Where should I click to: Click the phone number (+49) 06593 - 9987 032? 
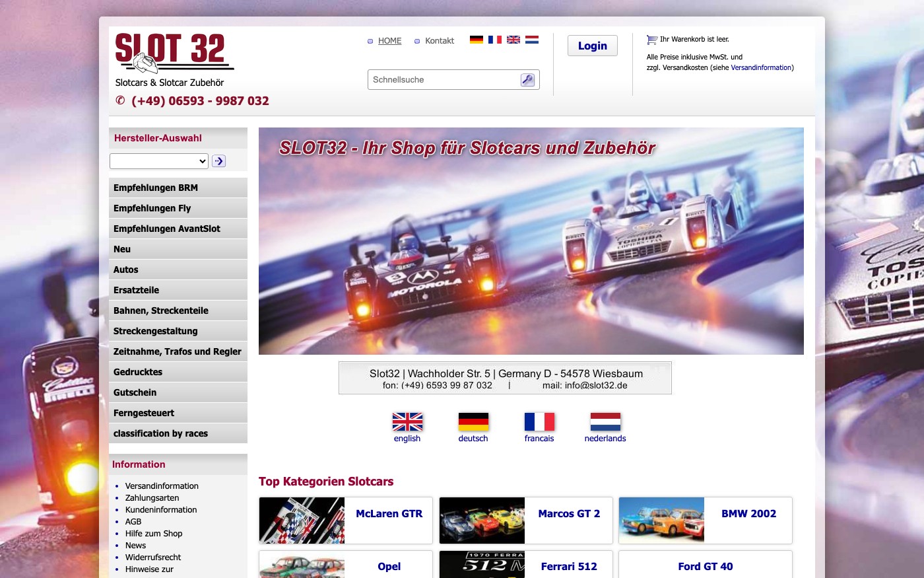coord(200,101)
